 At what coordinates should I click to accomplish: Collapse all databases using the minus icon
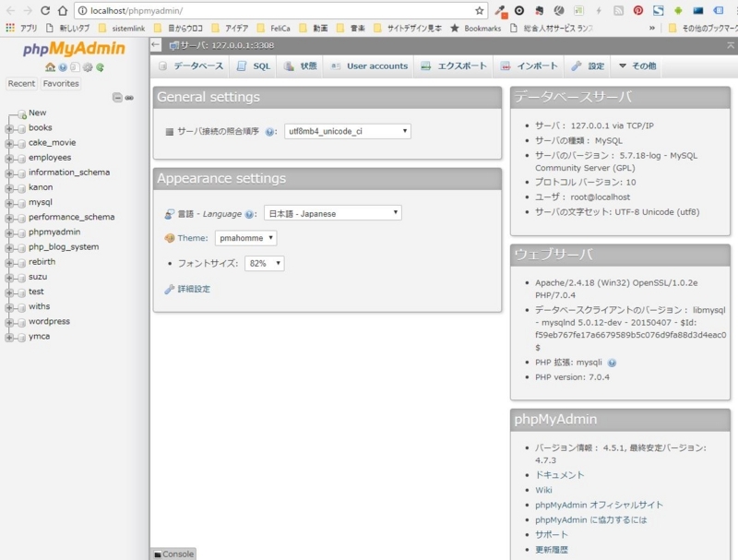118,98
